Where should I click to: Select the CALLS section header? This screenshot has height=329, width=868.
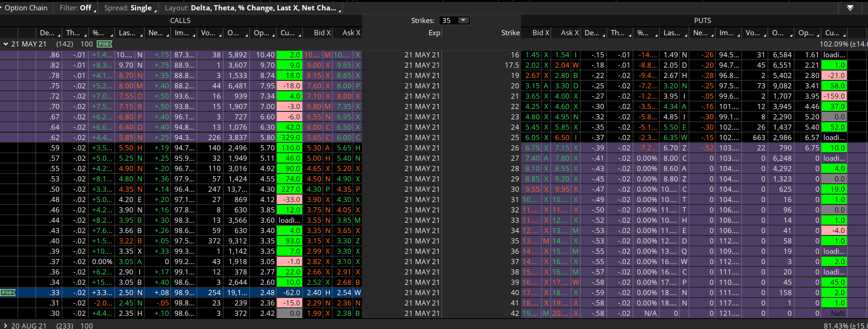[180, 20]
